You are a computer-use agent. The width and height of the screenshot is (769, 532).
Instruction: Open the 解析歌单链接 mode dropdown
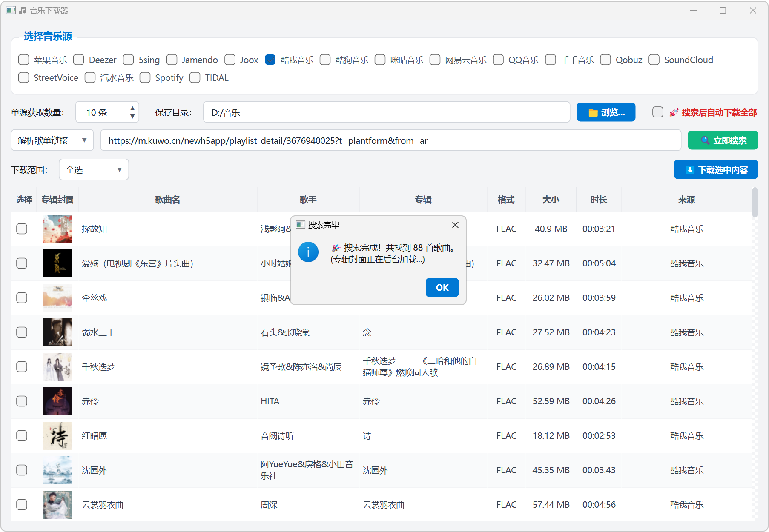[52, 140]
